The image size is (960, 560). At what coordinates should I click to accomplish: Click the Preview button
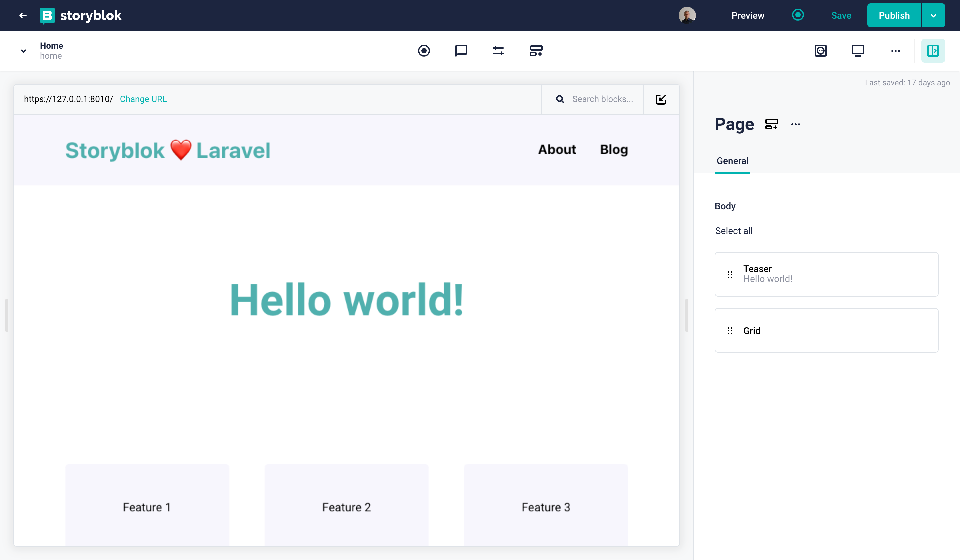747,16
